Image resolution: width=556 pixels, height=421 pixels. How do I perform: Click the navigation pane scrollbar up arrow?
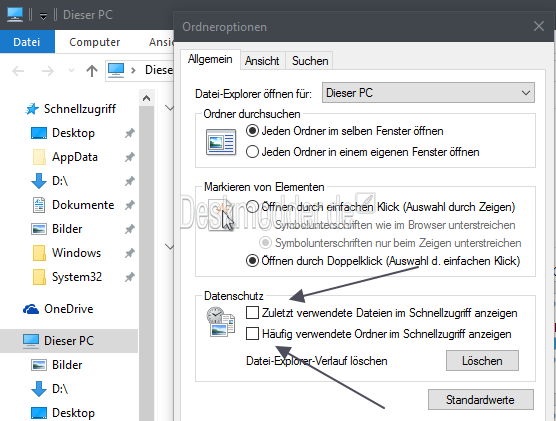coord(146,98)
